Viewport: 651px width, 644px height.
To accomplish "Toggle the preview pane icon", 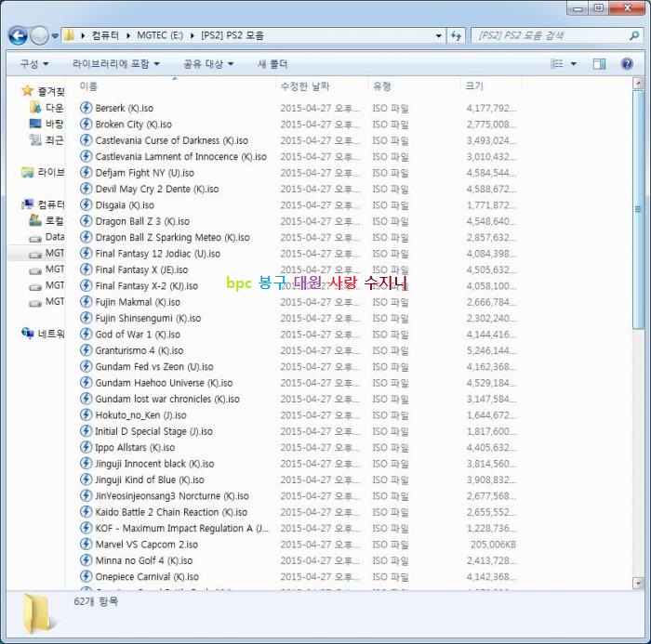I will [x=599, y=64].
